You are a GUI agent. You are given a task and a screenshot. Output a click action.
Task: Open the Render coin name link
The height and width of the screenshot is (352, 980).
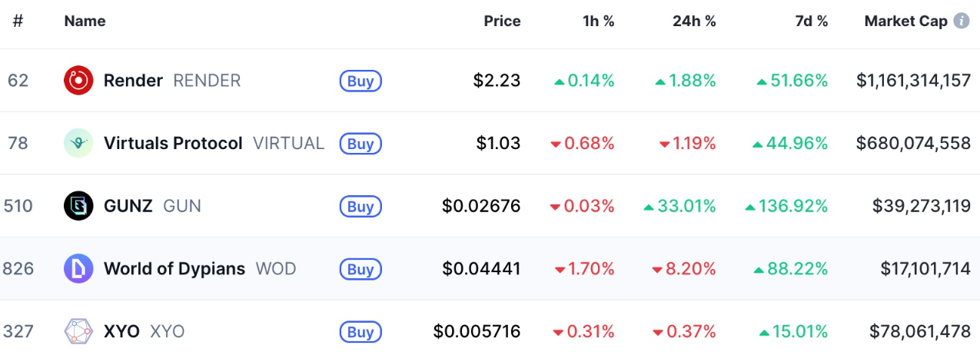[x=133, y=81]
